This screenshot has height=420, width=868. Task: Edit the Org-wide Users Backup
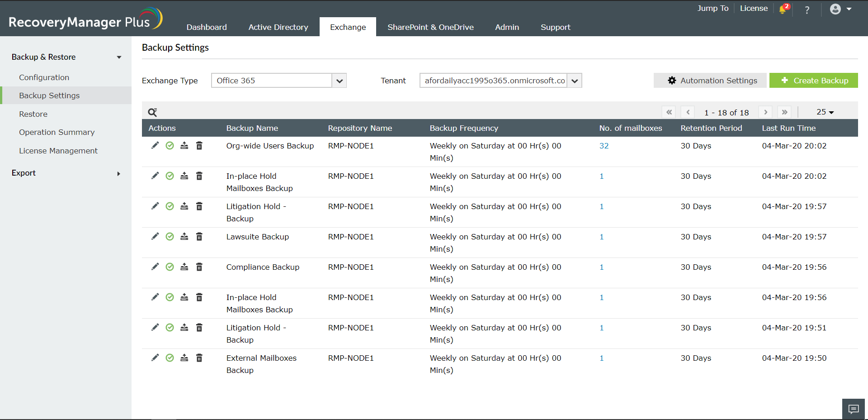(x=155, y=145)
